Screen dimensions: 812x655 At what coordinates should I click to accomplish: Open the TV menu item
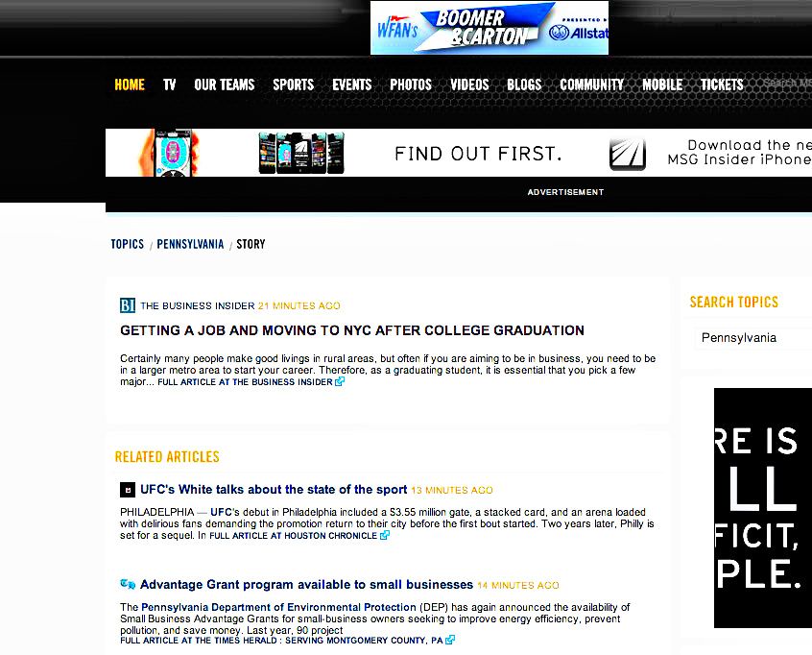(x=169, y=85)
